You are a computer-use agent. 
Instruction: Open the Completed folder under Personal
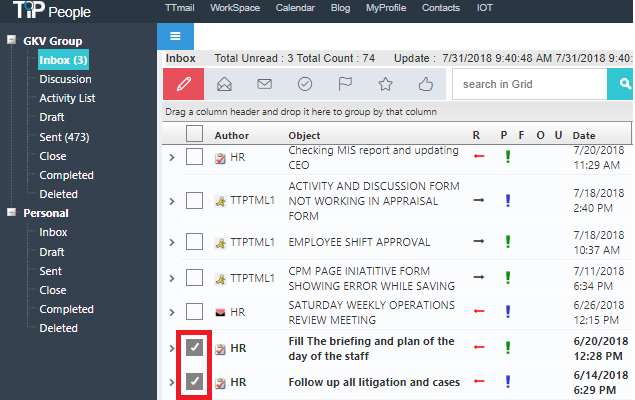coord(66,309)
